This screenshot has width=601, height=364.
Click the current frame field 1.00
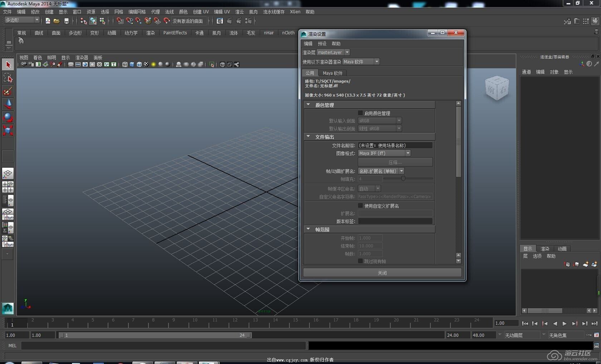tap(506, 323)
